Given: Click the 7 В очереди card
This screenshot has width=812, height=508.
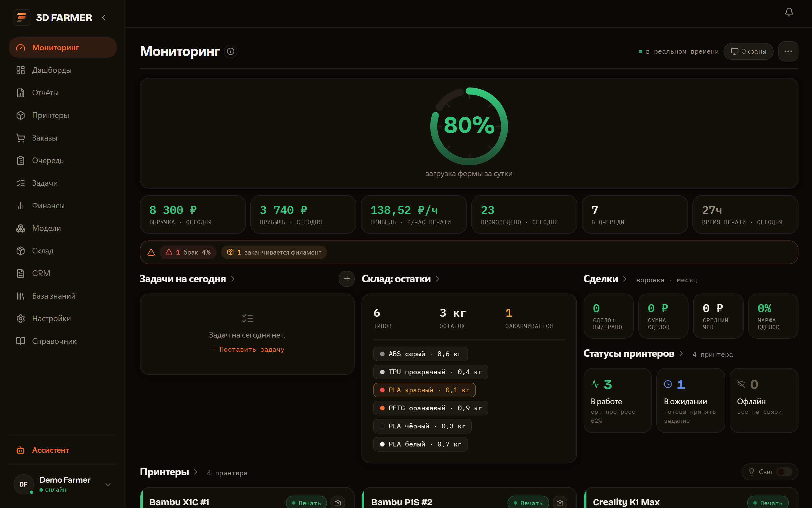Looking at the screenshot, I should [635, 214].
